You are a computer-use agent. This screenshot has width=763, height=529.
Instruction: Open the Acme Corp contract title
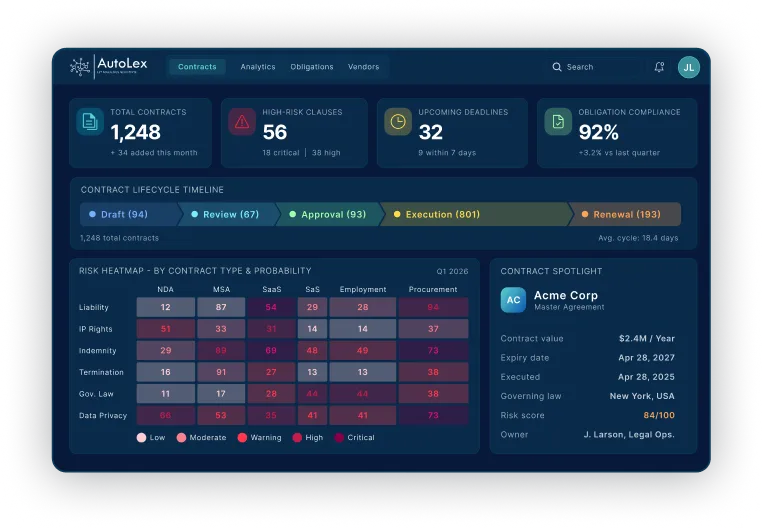566,295
